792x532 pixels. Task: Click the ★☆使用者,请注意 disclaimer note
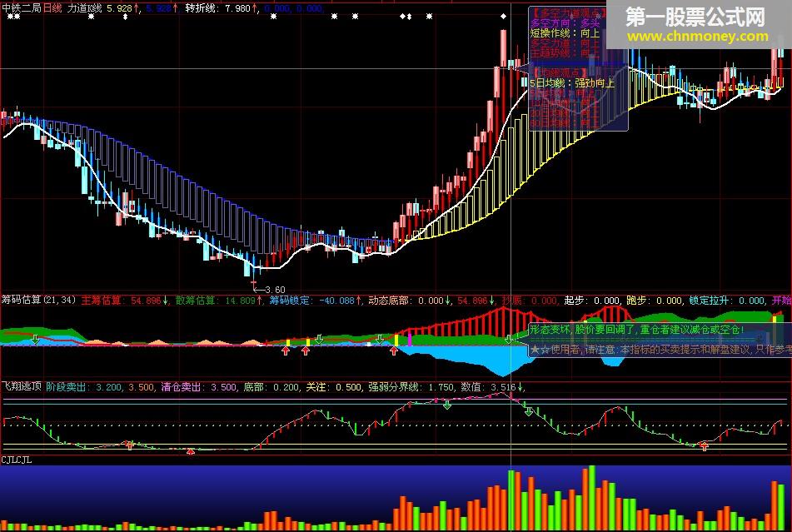[x=660, y=350]
